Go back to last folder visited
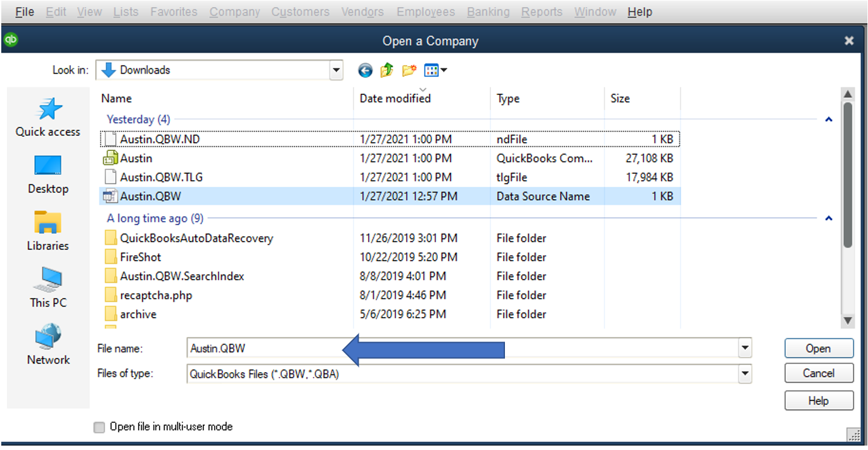This screenshot has width=868, height=450. [365, 70]
